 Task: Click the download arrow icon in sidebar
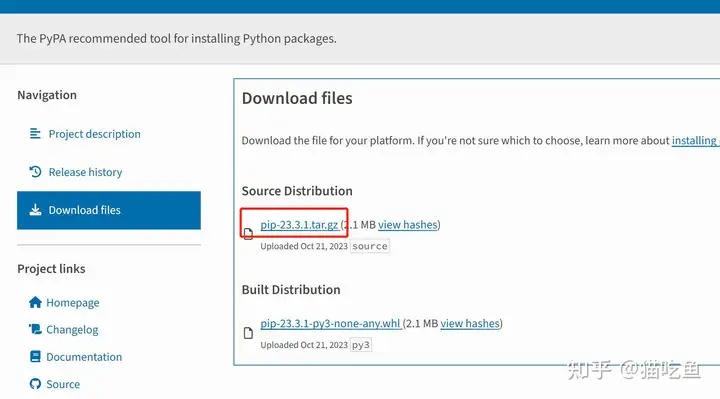pos(35,210)
